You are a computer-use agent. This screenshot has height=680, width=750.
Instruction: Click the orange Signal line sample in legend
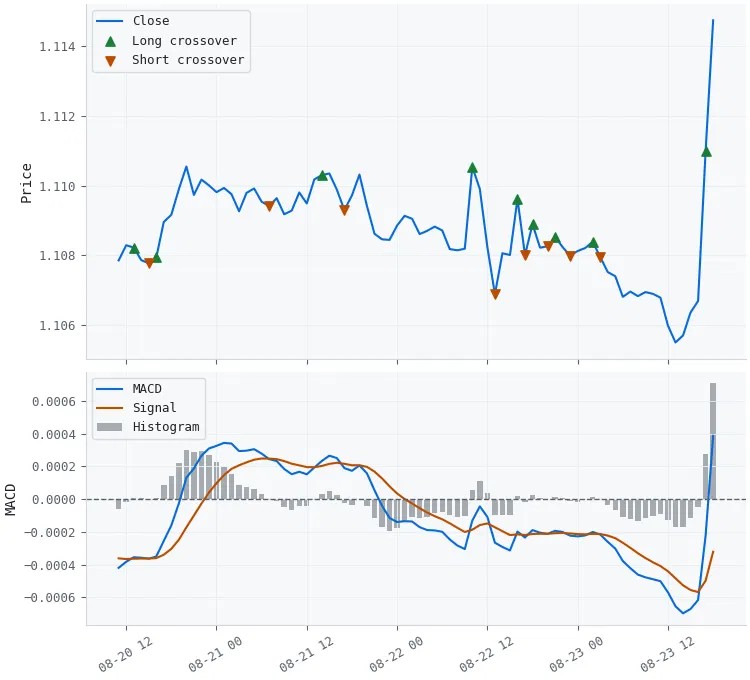[110, 408]
